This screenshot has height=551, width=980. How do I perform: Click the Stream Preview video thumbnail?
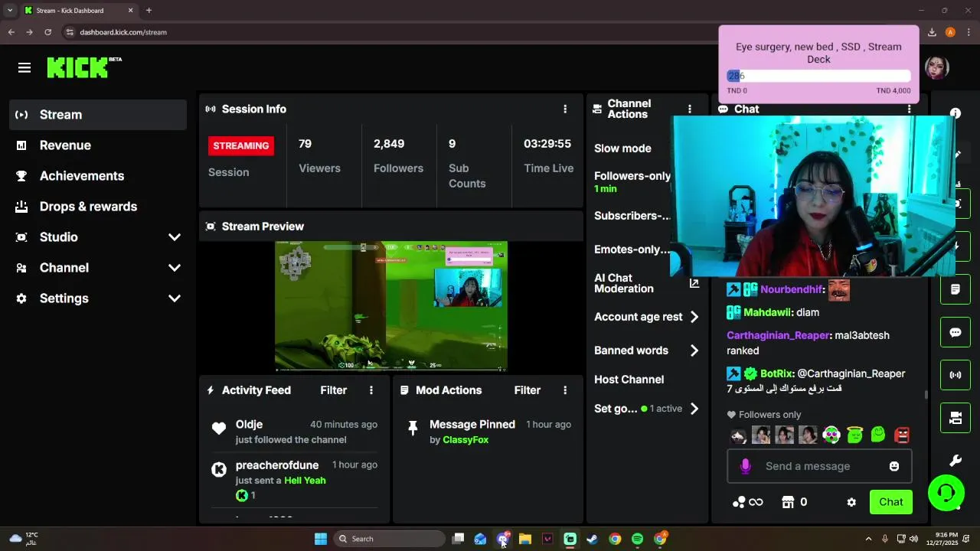pos(391,306)
